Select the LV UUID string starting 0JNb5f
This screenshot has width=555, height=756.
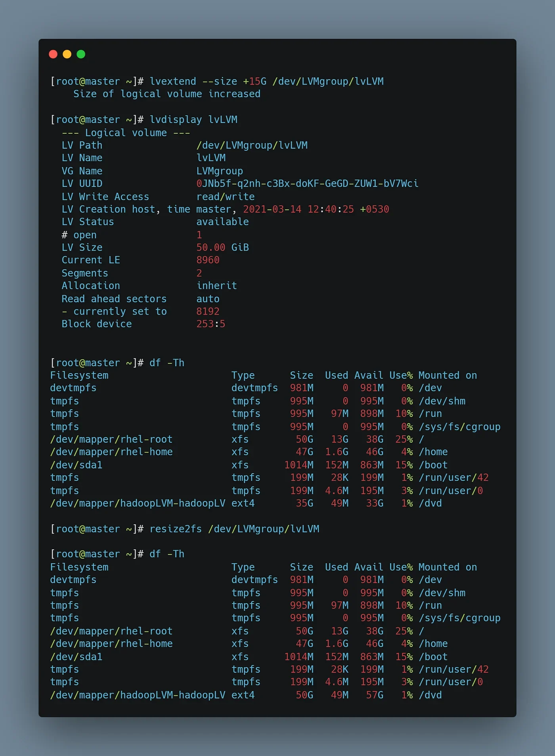(308, 184)
